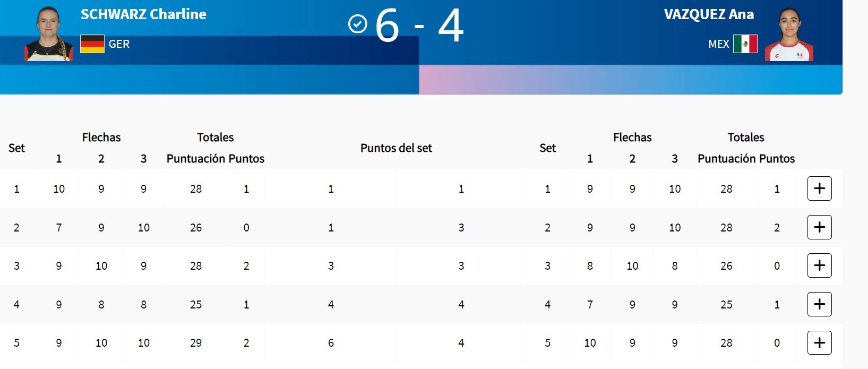This screenshot has height=369, width=868.
Task: Click the MEX country code
Action: [x=718, y=44]
